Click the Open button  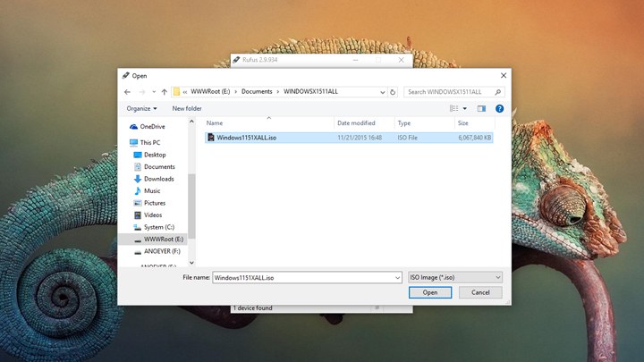tap(430, 292)
